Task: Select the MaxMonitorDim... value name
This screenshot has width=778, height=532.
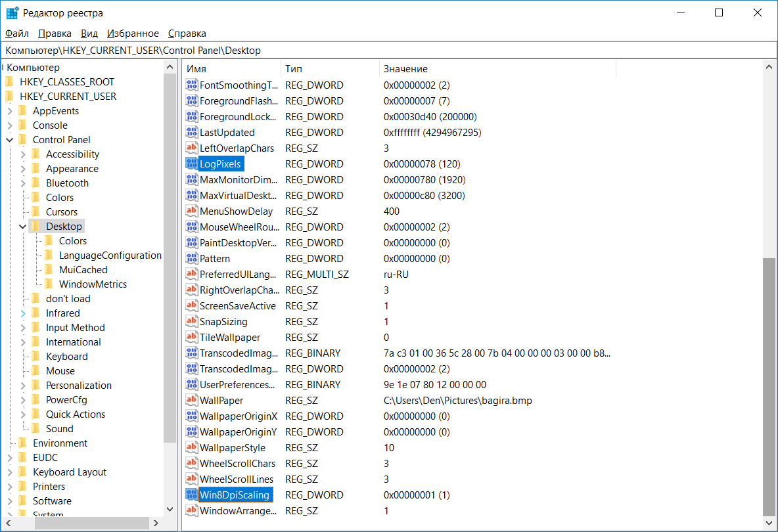Action: (x=238, y=179)
